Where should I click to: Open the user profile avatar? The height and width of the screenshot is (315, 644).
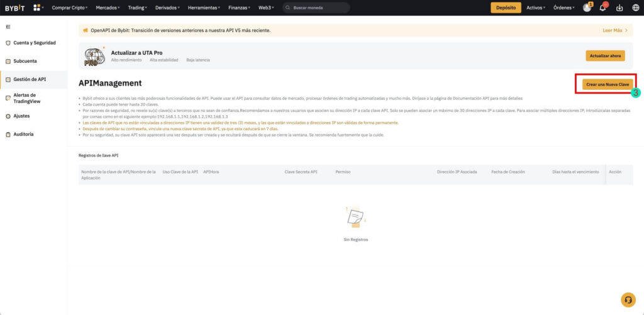(x=587, y=8)
